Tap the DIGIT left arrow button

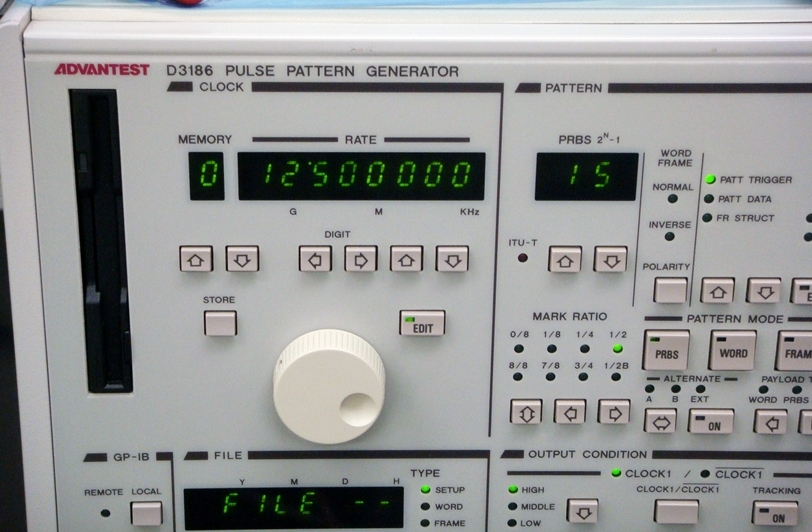315,259
